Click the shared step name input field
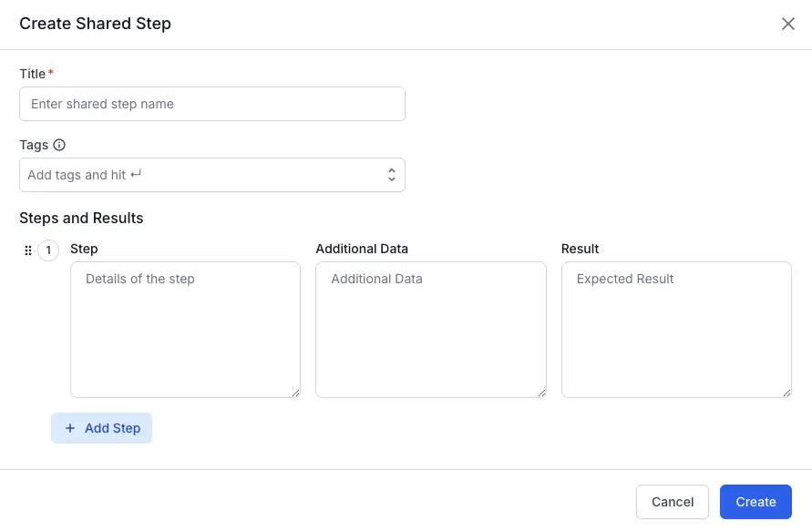This screenshot has height=531, width=812. 211,103
